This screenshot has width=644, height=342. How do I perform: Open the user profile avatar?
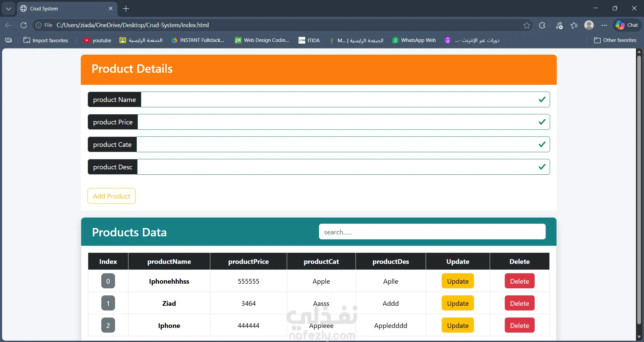pyautogui.click(x=589, y=25)
